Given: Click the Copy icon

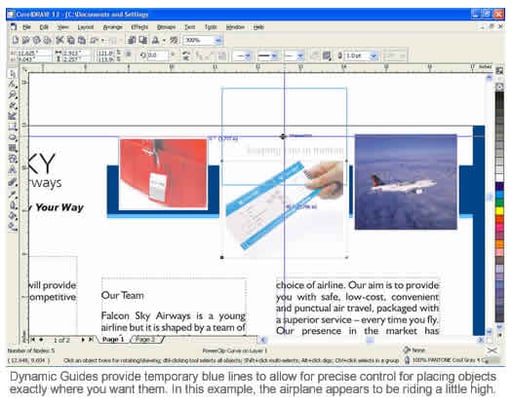Looking at the screenshot, I should coord(71,40).
